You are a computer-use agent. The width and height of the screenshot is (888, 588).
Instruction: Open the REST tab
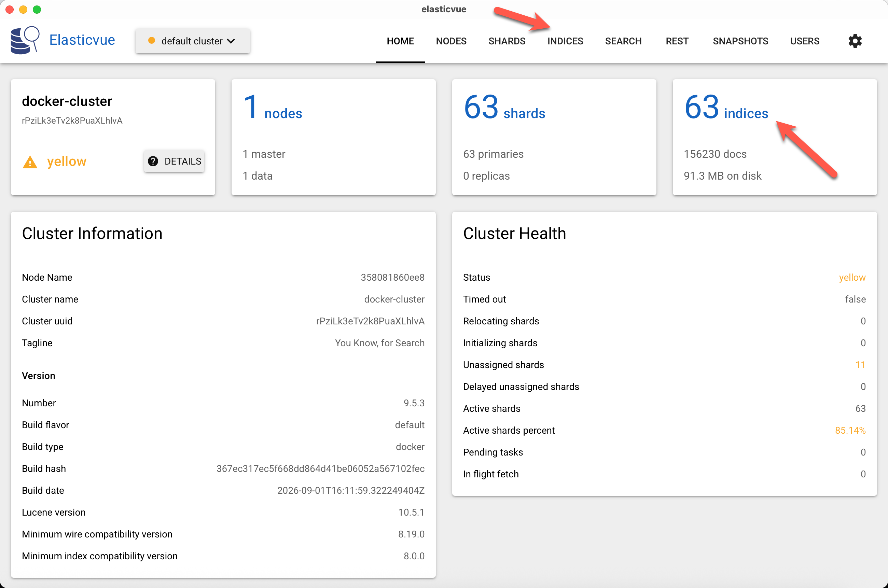click(677, 41)
